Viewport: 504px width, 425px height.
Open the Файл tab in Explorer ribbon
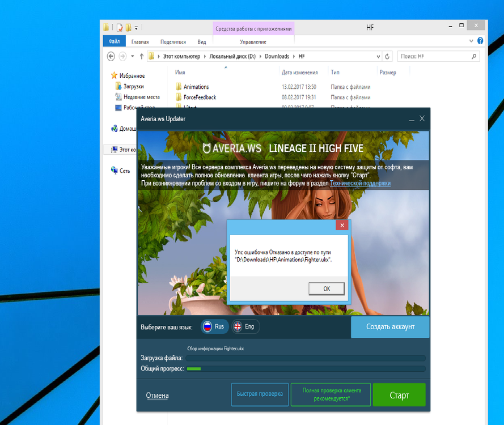114,41
